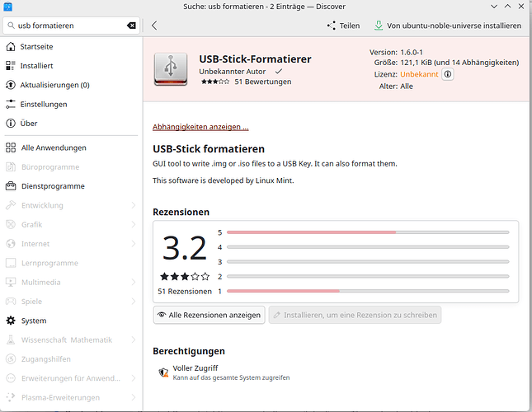The image size is (532, 412).
Task: Show all reviews with Alle Rezensionen anzeigen
Action: tap(209, 315)
